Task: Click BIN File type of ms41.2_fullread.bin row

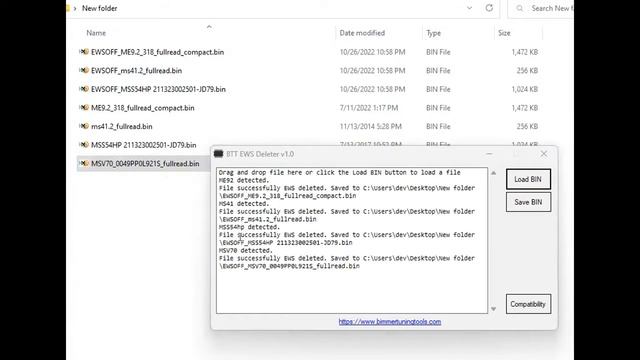Action: (x=438, y=127)
